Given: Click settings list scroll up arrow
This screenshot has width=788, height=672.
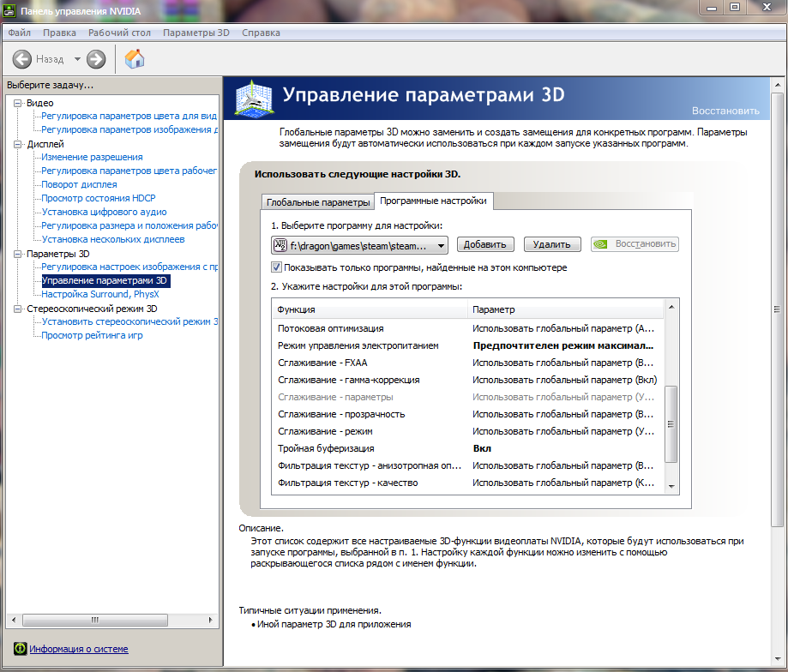Looking at the screenshot, I should click(671, 306).
